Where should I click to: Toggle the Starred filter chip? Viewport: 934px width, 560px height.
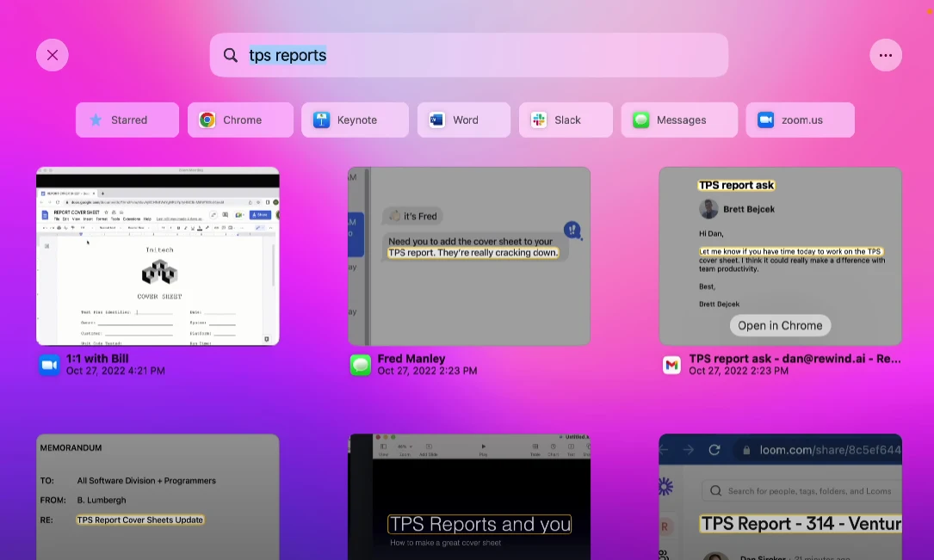point(127,120)
